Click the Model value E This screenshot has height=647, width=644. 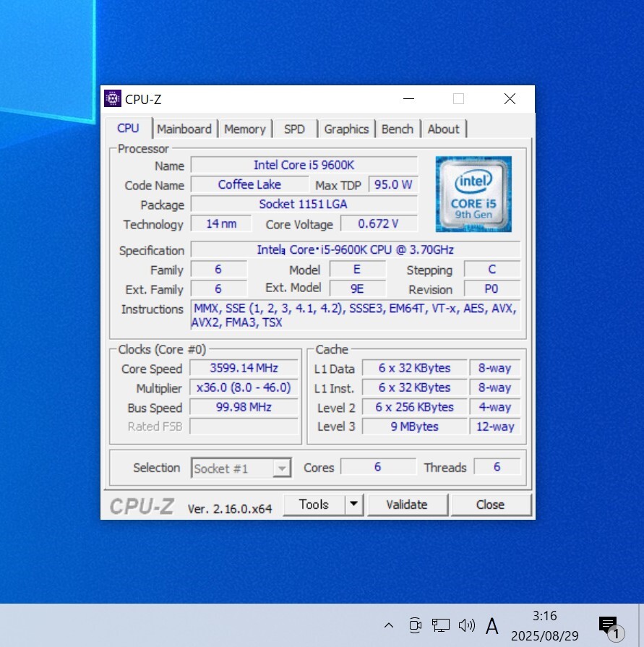(x=357, y=269)
